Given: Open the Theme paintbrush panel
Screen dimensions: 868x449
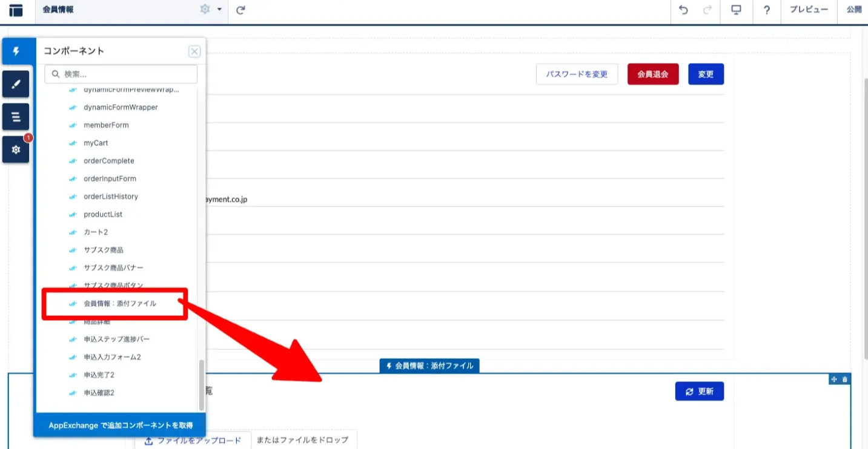Looking at the screenshot, I should 16,84.
